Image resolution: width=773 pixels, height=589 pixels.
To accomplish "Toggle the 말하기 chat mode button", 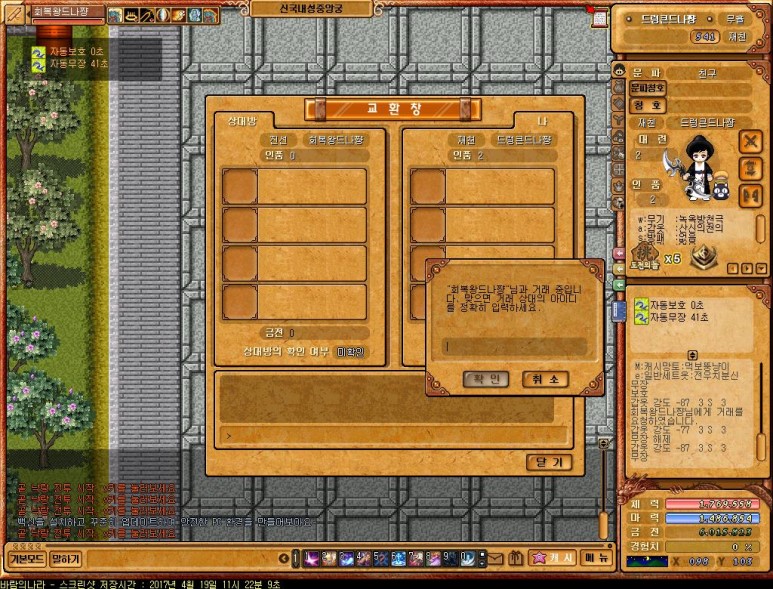I will point(65,558).
